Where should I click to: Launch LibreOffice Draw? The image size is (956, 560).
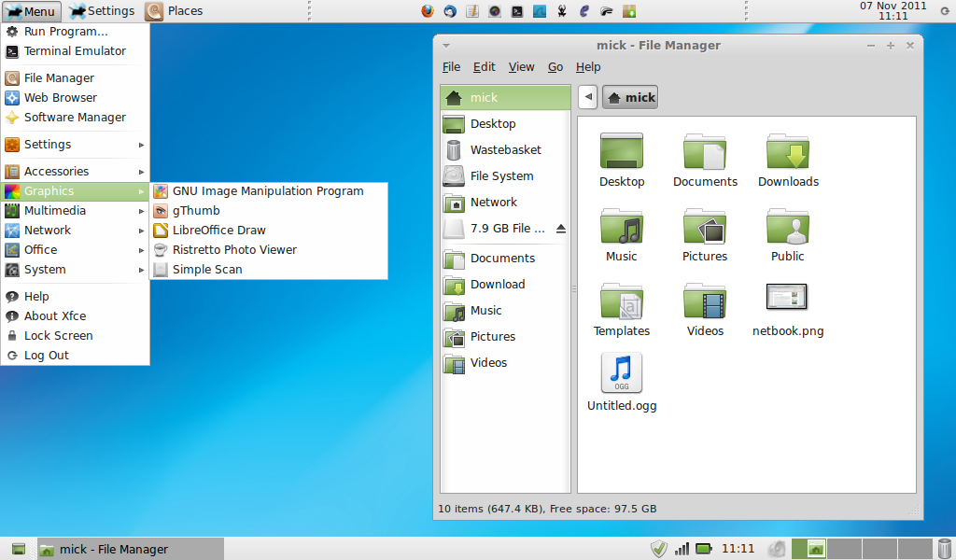pos(269,231)
